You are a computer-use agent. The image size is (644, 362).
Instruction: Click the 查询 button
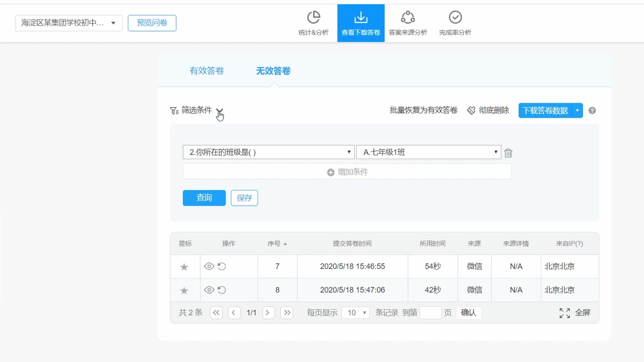204,198
